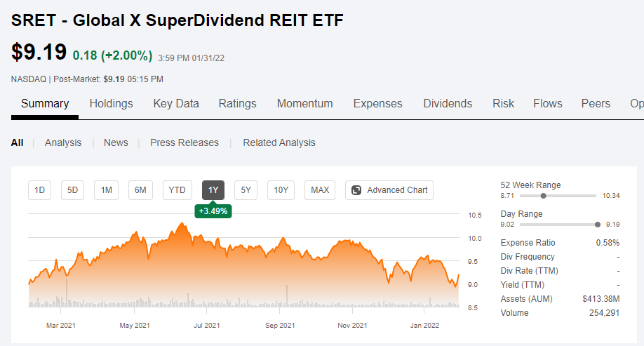
Task: Filter by Related Analysis
Action: pos(279,142)
